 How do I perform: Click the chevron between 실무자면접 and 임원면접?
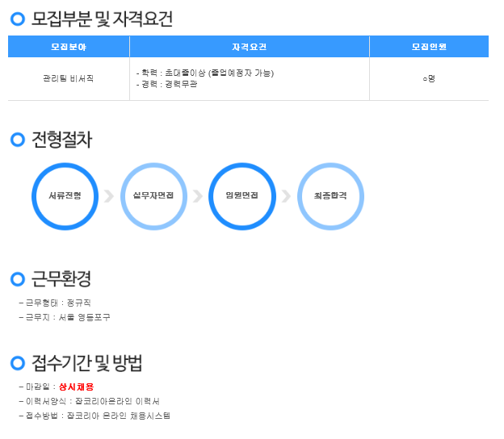click(198, 196)
